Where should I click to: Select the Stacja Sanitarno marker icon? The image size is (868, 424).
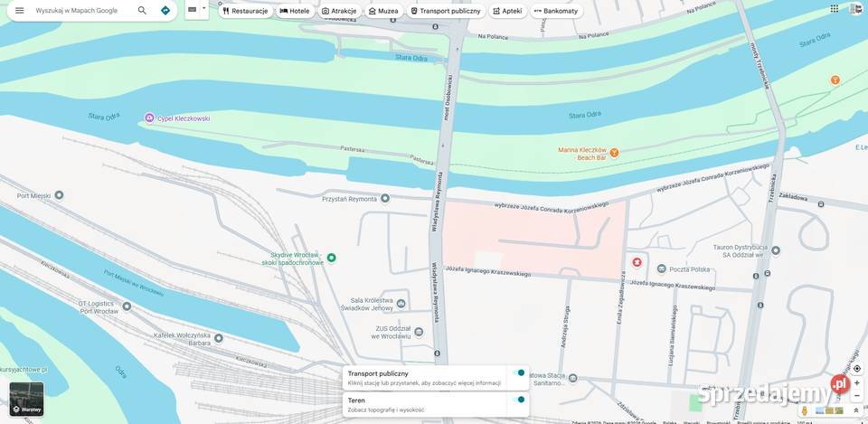coord(573,379)
